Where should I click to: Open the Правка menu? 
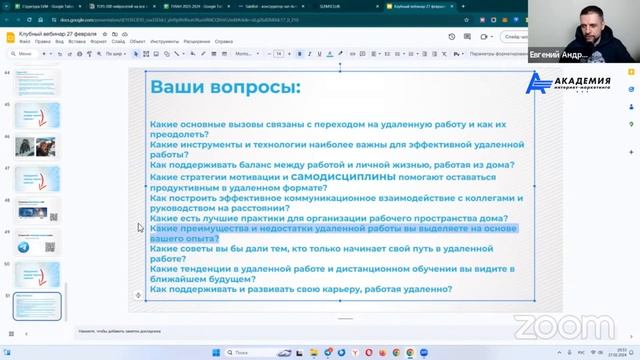pyautogui.click(x=42, y=42)
